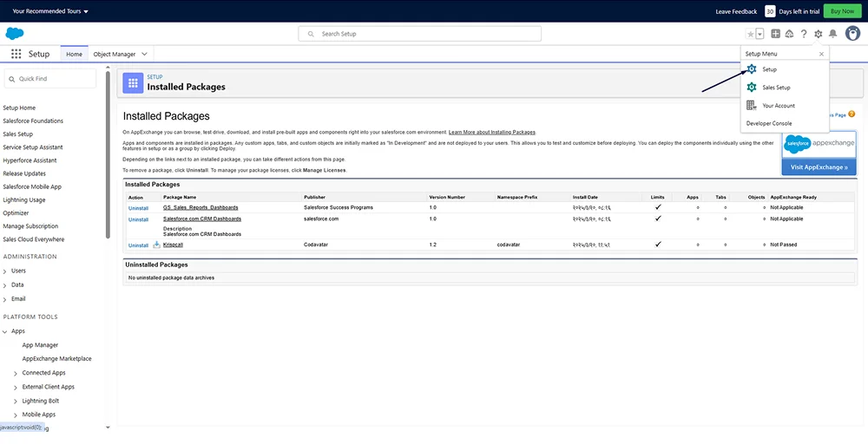Screen dimensions: 868x444
Task: Switch to the Object Manager tab
Action: (115, 54)
